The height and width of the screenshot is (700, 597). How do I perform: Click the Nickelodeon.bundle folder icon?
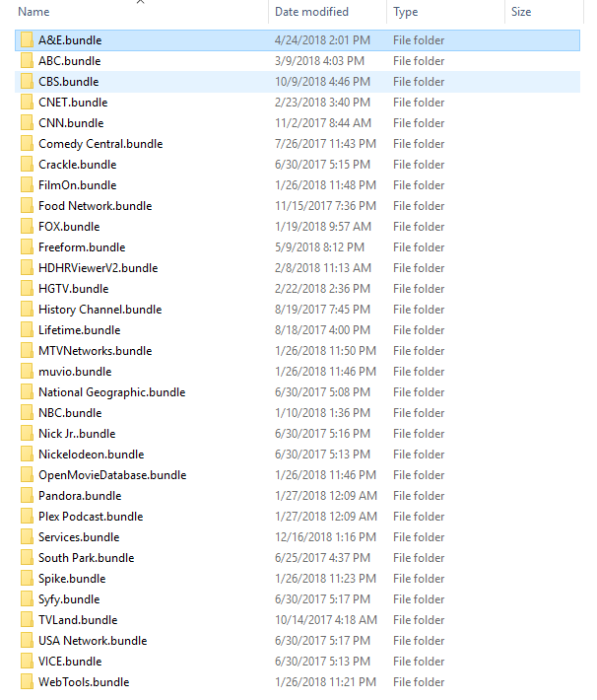(27, 455)
